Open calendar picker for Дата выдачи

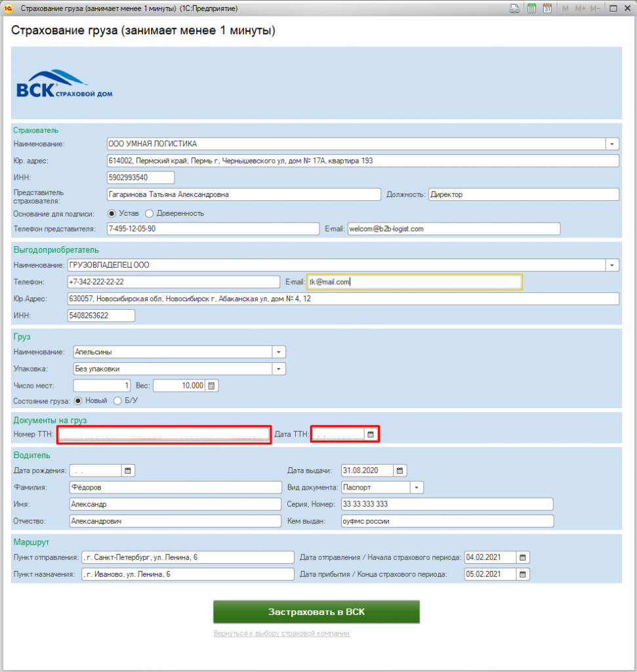[x=400, y=471]
